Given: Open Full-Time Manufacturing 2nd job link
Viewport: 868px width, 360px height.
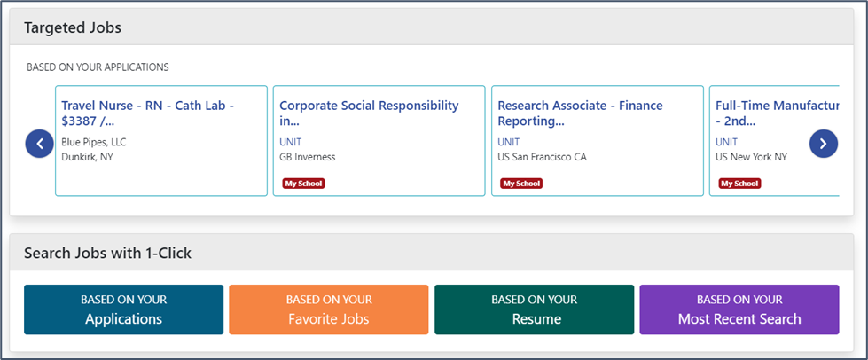Looking at the screenshot, I should pyautogui.click(x=777, y=113).
